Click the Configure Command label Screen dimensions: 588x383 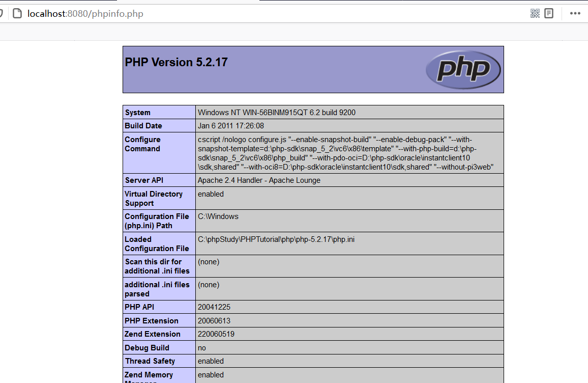coord(142,144)
